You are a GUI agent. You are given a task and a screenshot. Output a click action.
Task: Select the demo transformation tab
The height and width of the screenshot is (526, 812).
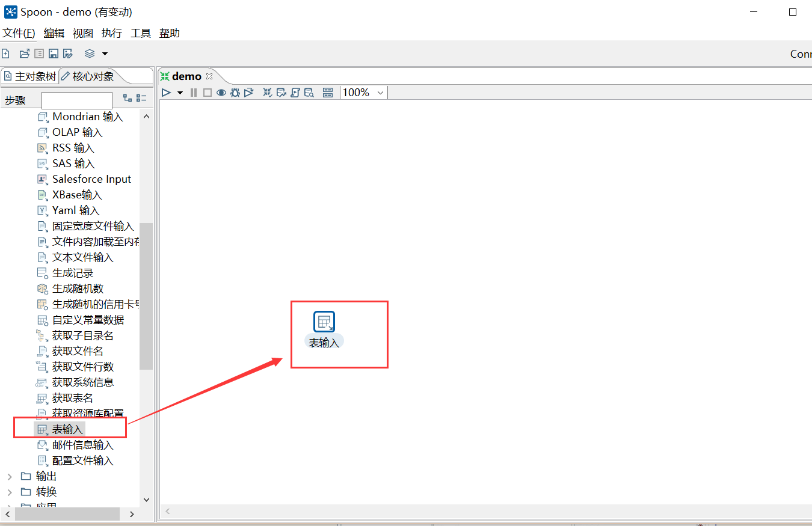(186, 76)
